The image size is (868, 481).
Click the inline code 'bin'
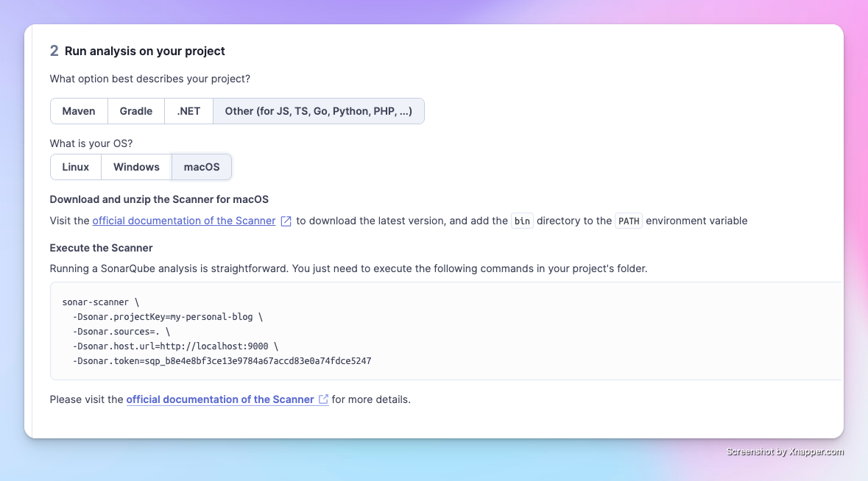[522, 221]
